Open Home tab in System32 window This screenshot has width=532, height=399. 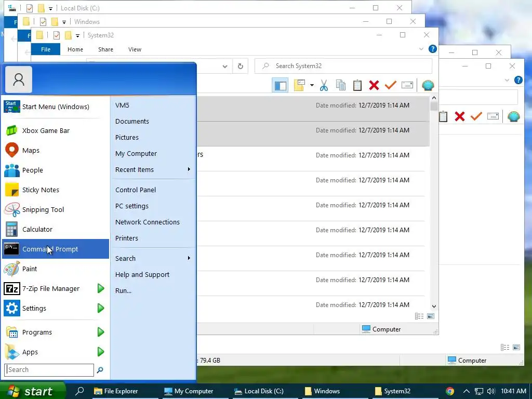[x=75, y=49]
